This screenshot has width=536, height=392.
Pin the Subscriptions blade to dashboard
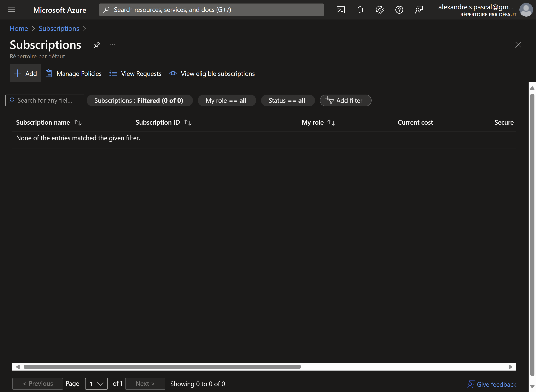[97, 45]
